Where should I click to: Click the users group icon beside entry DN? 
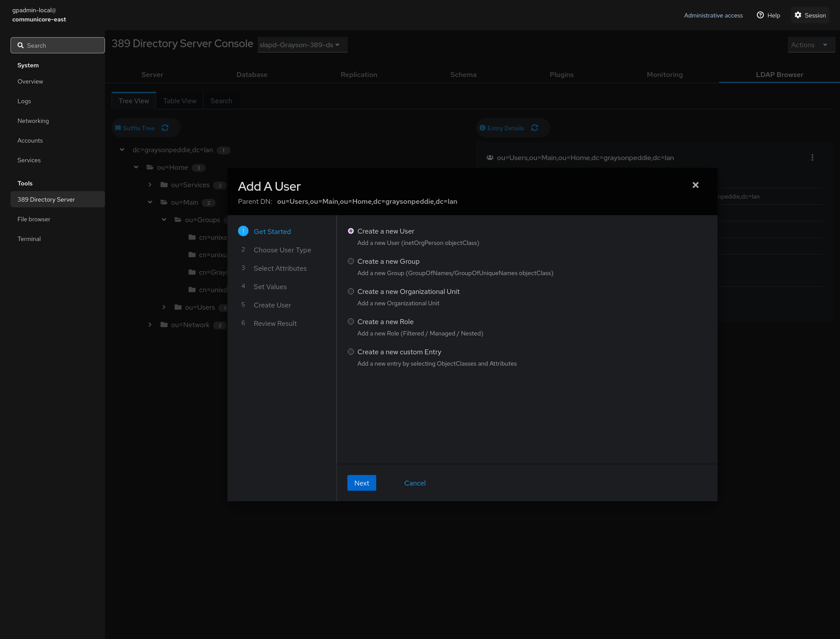point(490,157)
